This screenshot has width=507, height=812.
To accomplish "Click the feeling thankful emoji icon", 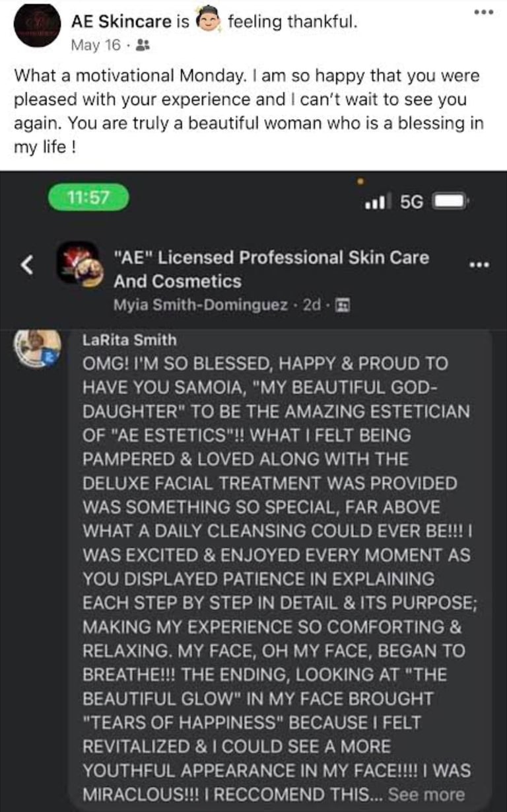I will (209, 22).
